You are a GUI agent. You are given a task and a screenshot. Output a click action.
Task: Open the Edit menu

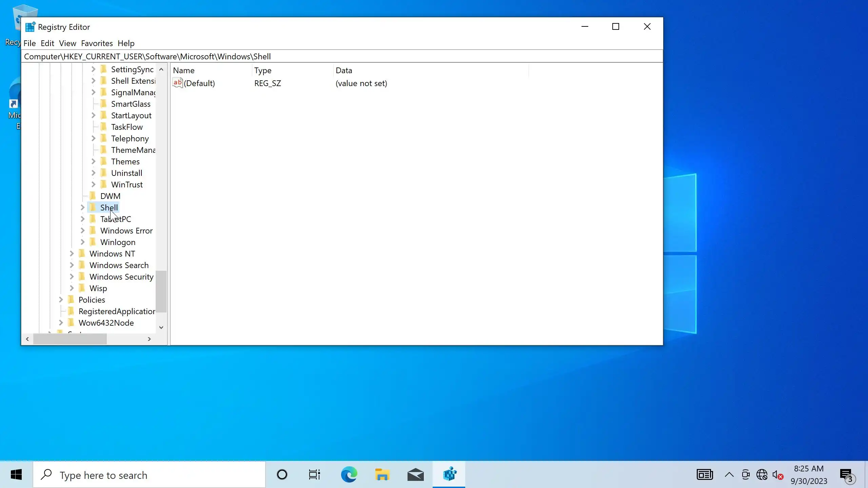point(47,43)
